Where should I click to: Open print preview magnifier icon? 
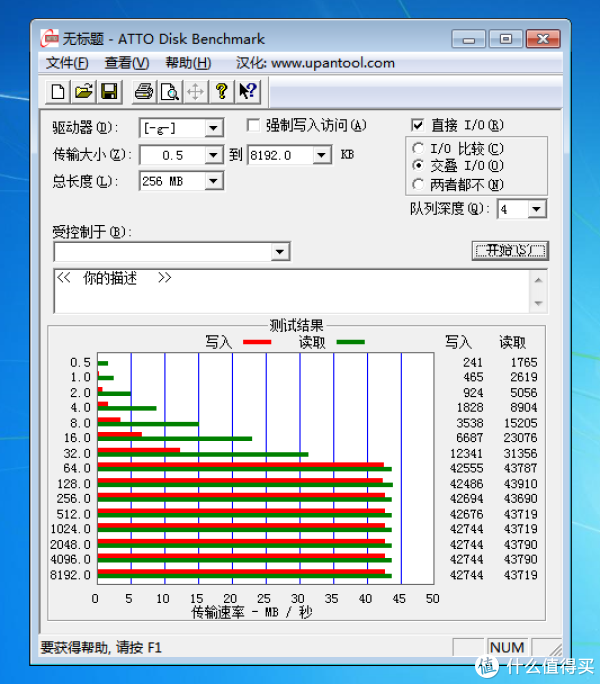[x=170, y=92]
